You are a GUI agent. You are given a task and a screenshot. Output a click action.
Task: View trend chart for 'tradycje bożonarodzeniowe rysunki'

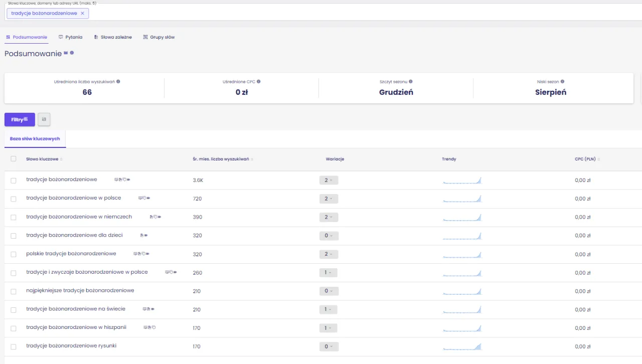[x=462, y=346]
